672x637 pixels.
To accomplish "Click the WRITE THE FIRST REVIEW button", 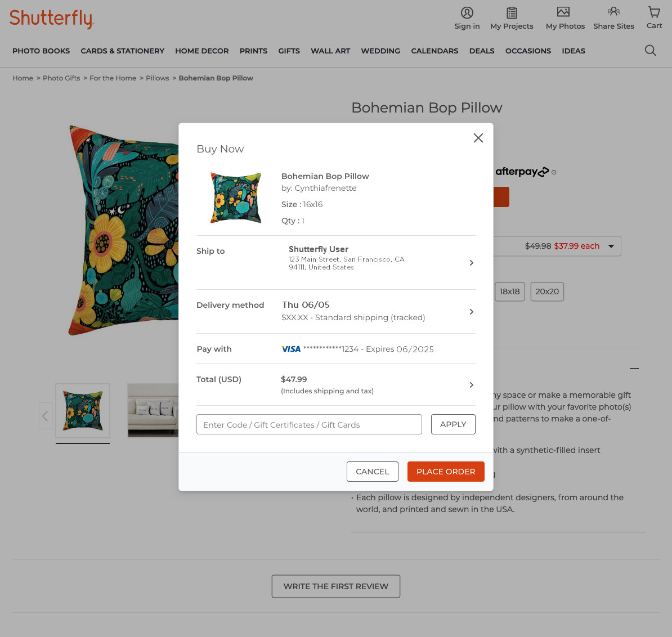I will (x=335, y=586).
